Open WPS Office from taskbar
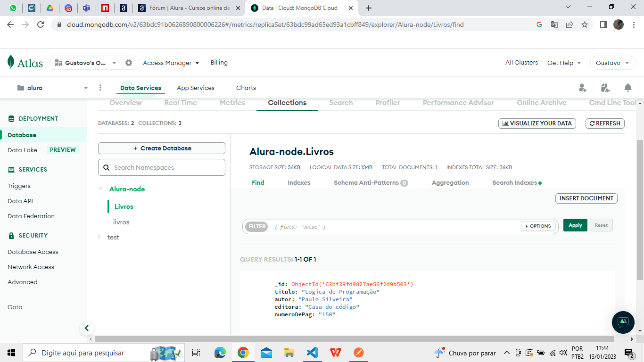 (336, 353)
